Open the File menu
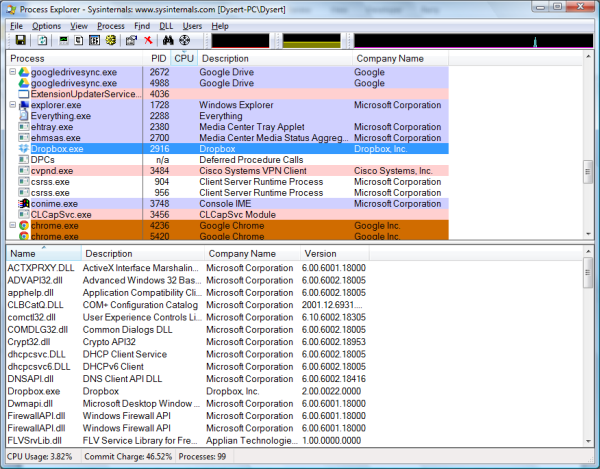 16,26
